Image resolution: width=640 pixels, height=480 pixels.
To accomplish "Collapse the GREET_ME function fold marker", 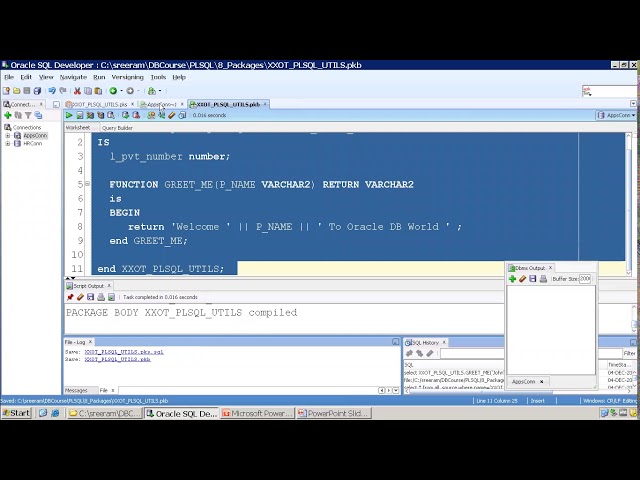I will click(87, 184).
